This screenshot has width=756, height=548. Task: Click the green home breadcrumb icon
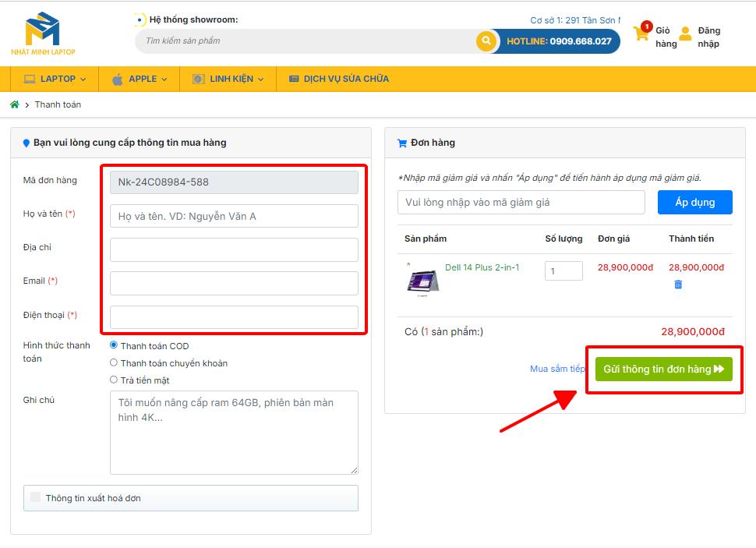click(x=15, y=104)
